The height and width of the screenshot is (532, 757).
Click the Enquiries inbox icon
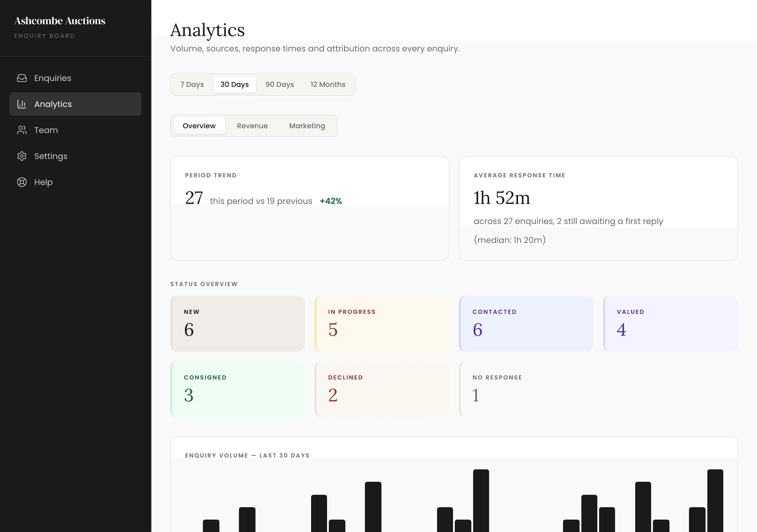pyautogui.click(x=22, y=78)
